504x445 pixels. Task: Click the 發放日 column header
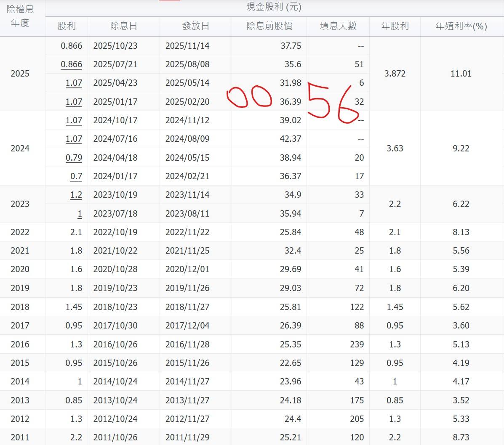coord(196,26)
